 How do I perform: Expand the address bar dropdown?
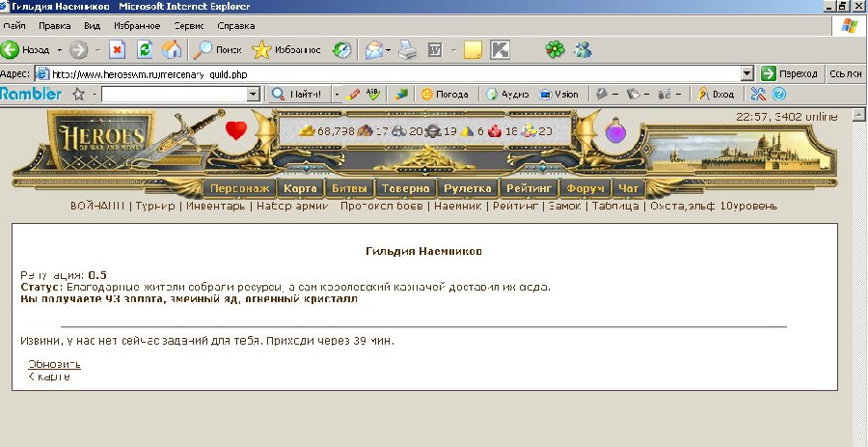coord(746,73)
